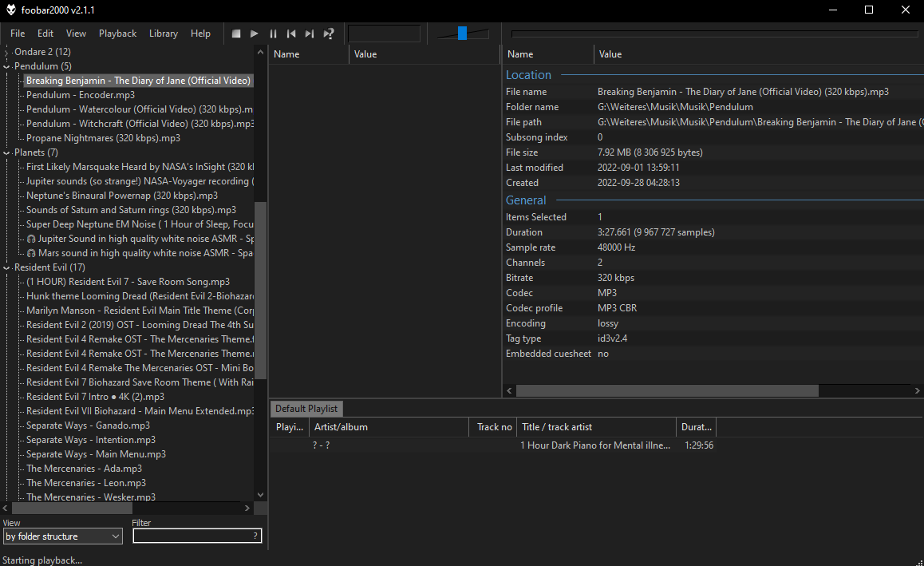Sort playlist by Artist/album column

389,427
